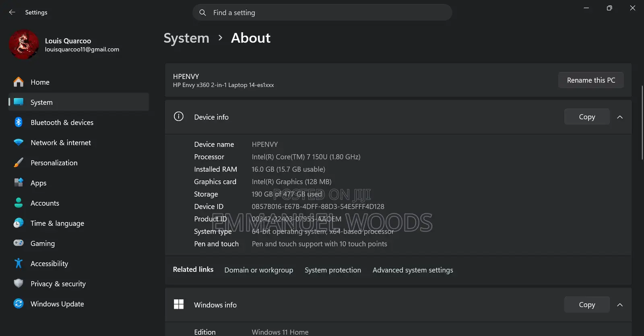Screen dimensions: 644x336
Task: Open Windows Update page
Action: (78, 303)
